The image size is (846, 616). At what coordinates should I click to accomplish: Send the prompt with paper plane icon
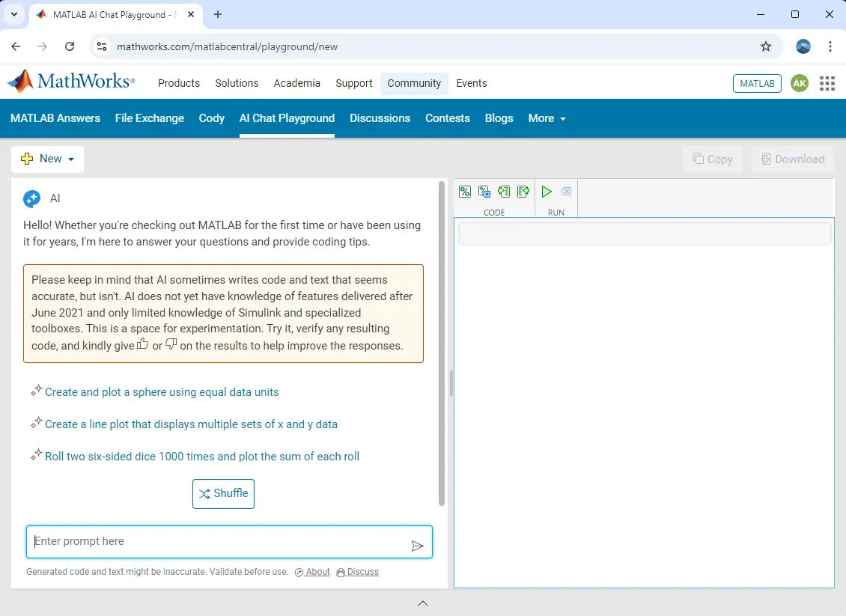417,546
